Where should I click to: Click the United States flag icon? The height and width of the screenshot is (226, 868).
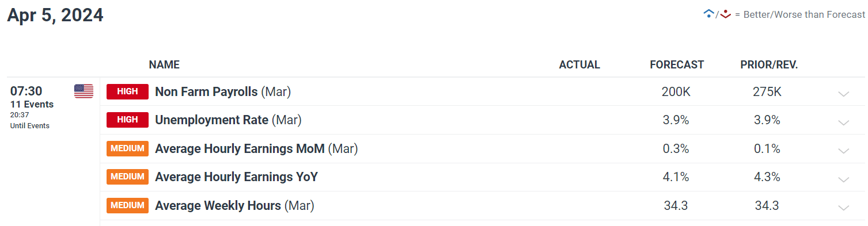84,91
